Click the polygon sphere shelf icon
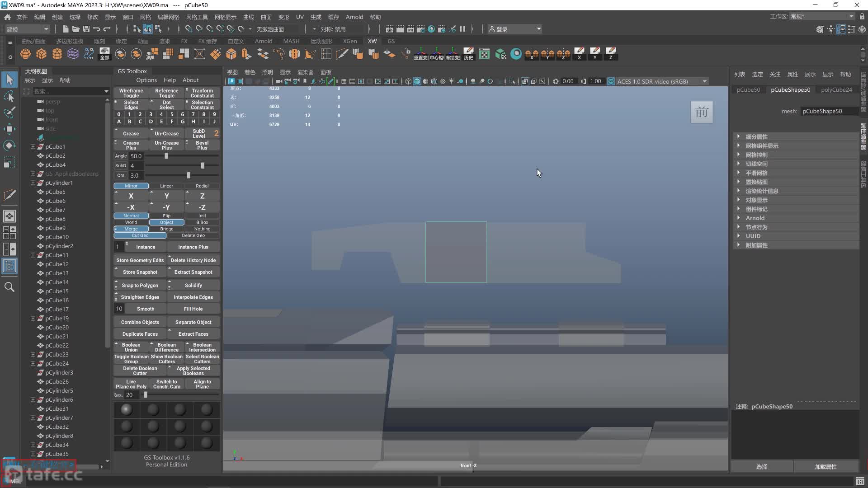 [26, 54]
